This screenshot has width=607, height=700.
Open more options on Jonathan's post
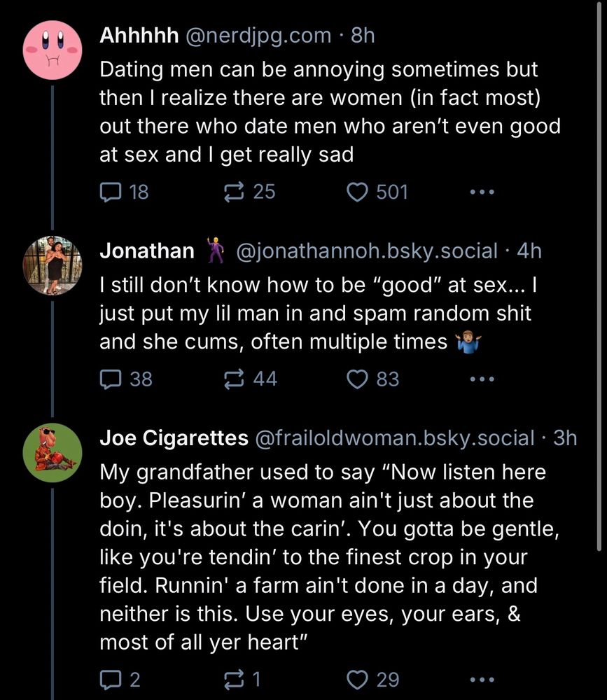[482, 379]
